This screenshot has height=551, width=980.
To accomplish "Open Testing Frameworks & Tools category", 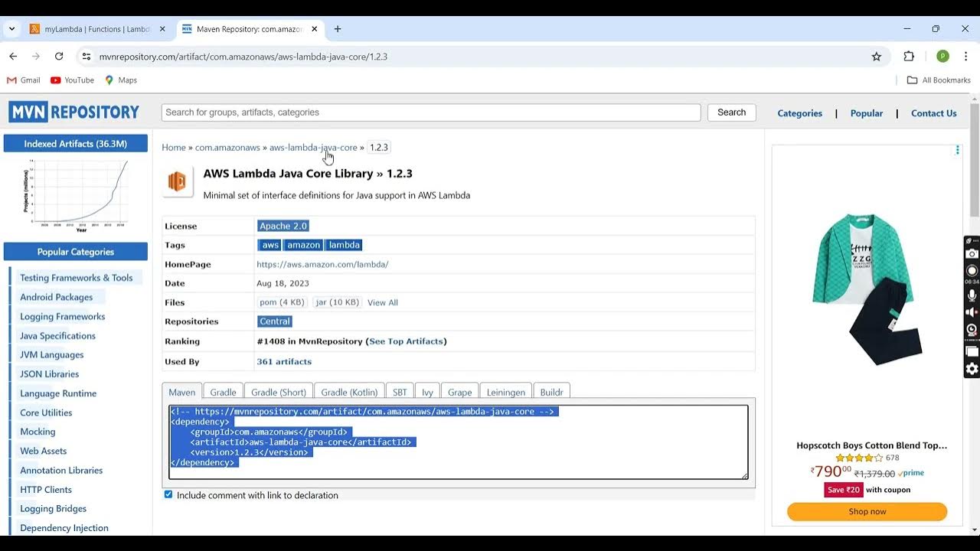I will 77,278.
